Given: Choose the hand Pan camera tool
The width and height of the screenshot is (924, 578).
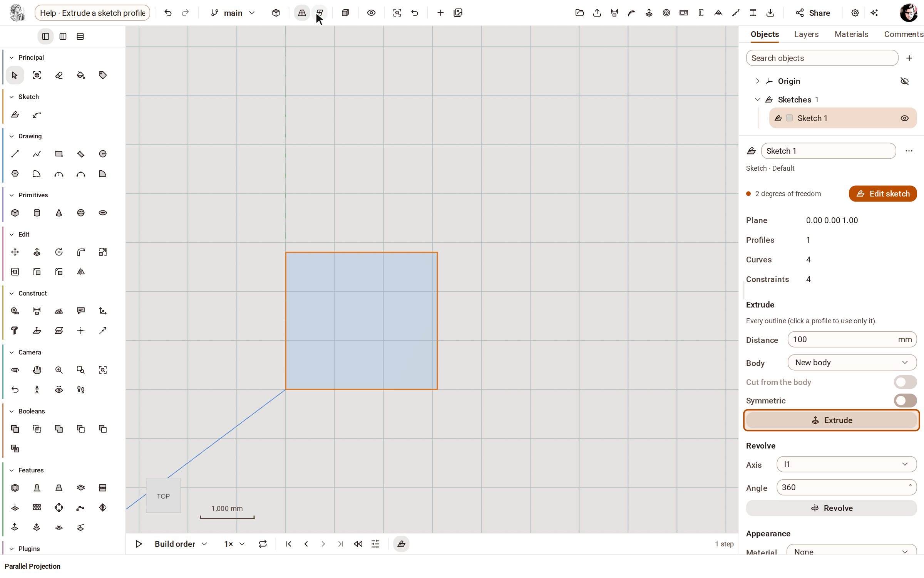Looking at the screenshot, I should (x=37, y=370).
